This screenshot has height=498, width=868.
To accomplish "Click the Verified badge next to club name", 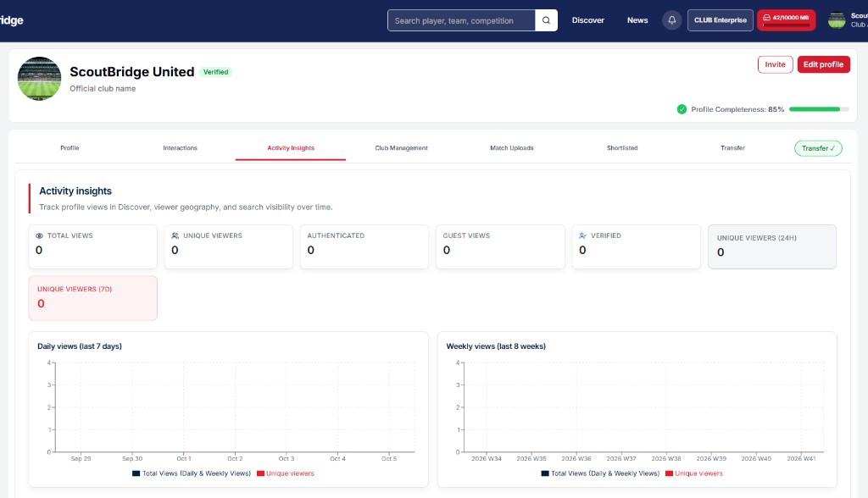I will coord(215,72).
